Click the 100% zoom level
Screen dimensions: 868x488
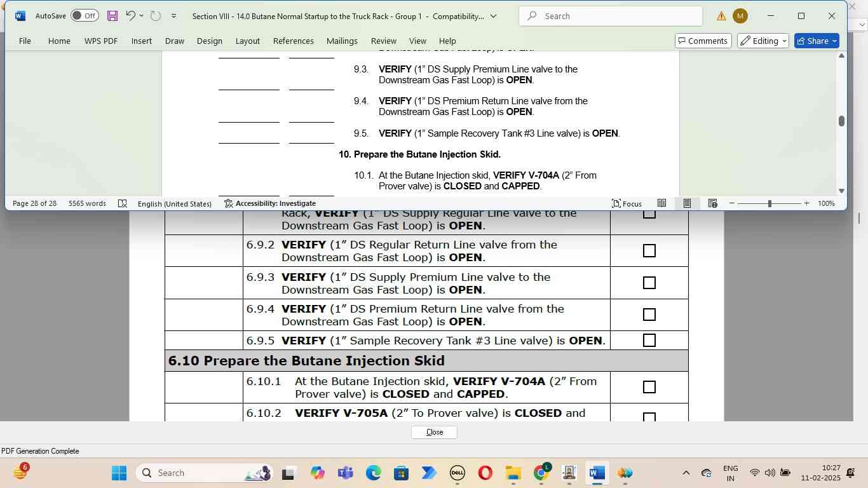(826, 203)
